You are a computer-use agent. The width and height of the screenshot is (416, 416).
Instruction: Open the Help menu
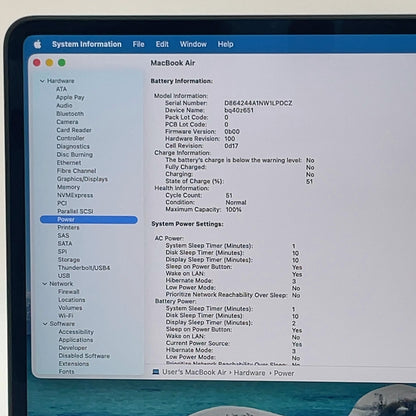pos(226,44)
